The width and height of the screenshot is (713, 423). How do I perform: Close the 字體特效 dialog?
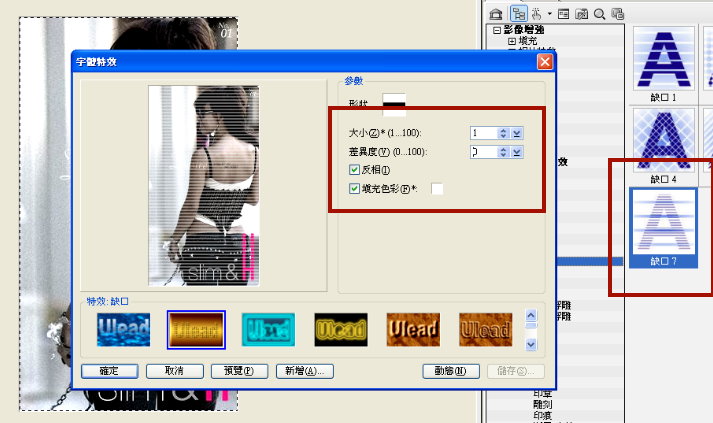tap(545, 61)
